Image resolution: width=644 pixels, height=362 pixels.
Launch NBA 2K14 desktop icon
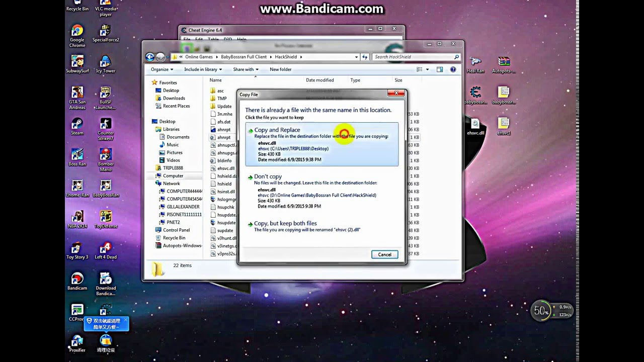pyautogui.click(x=77, y=219)
